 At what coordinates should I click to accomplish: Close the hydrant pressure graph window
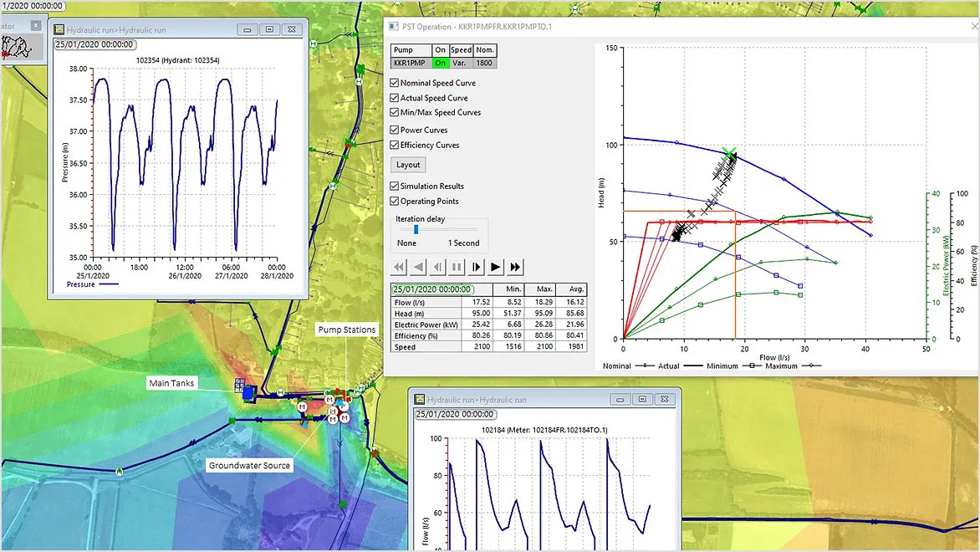coord(293,29)
